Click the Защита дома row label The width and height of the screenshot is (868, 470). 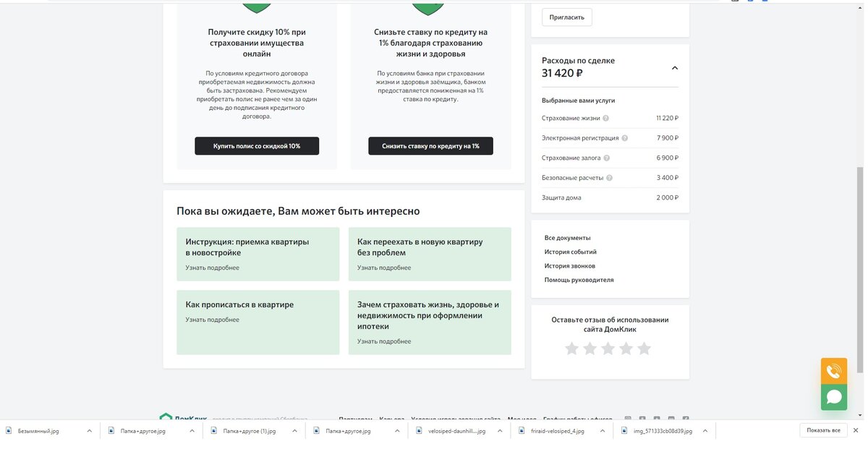(x=561, y=197)
